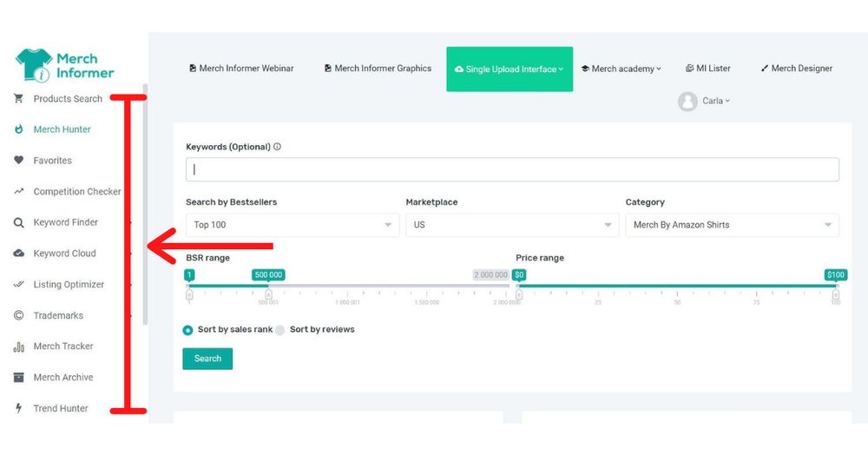The width and height of the screenshot is (868, 456).
Task: Click the double-check Listing Optimizer icon
Action: pyautogui.click(x=19, y=284)
